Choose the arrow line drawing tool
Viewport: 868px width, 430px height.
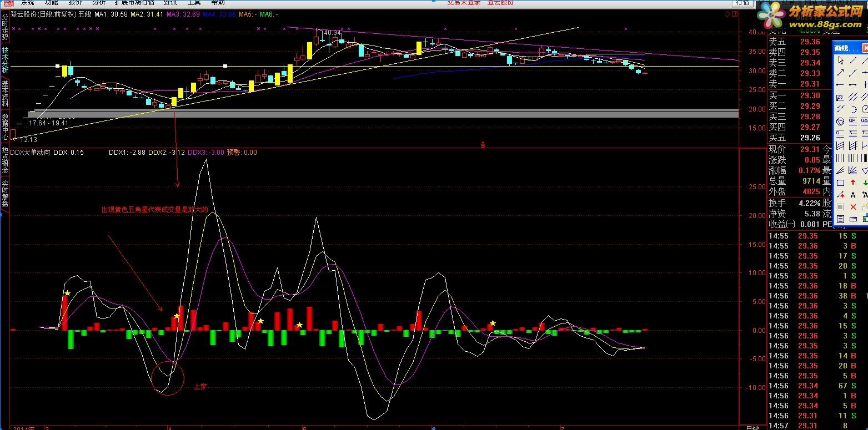[x=840, y=72]
